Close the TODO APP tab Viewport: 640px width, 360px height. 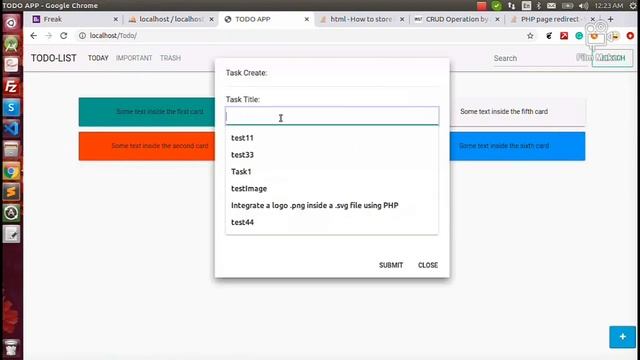(307, 19)
